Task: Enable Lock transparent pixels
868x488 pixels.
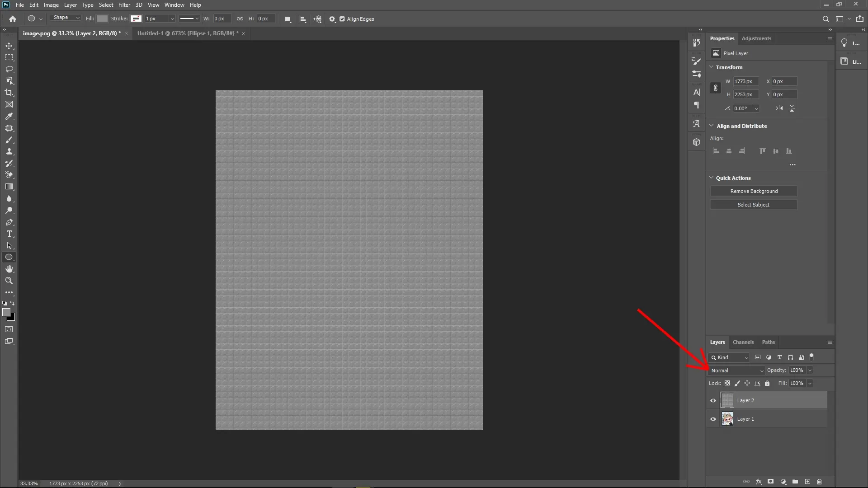Action: click(x=727, y=383)
